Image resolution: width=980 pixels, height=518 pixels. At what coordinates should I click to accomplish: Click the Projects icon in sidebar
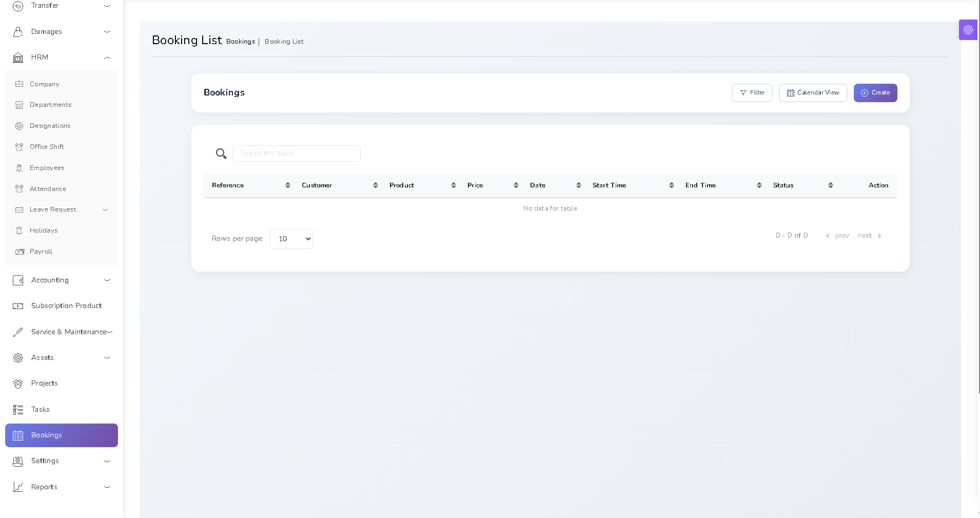coord(18,383)
